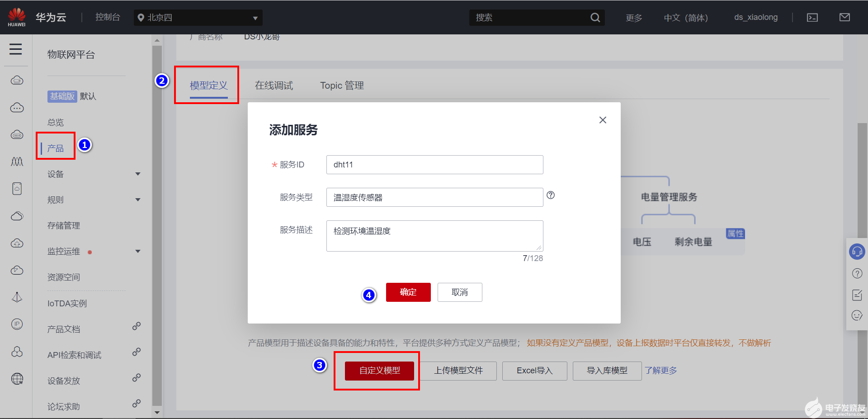
Task: Click the wave-shaped service icon in sidebar
Action: coord(17,162)
